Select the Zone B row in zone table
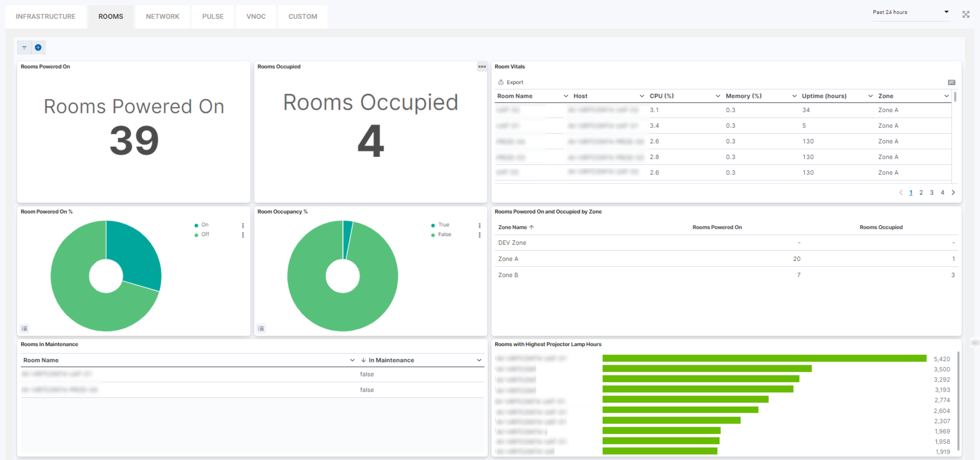980x460 pixels. (x=726, y=275)
